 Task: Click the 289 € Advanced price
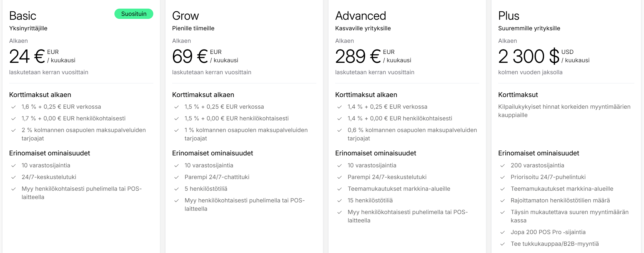(358, 56)
